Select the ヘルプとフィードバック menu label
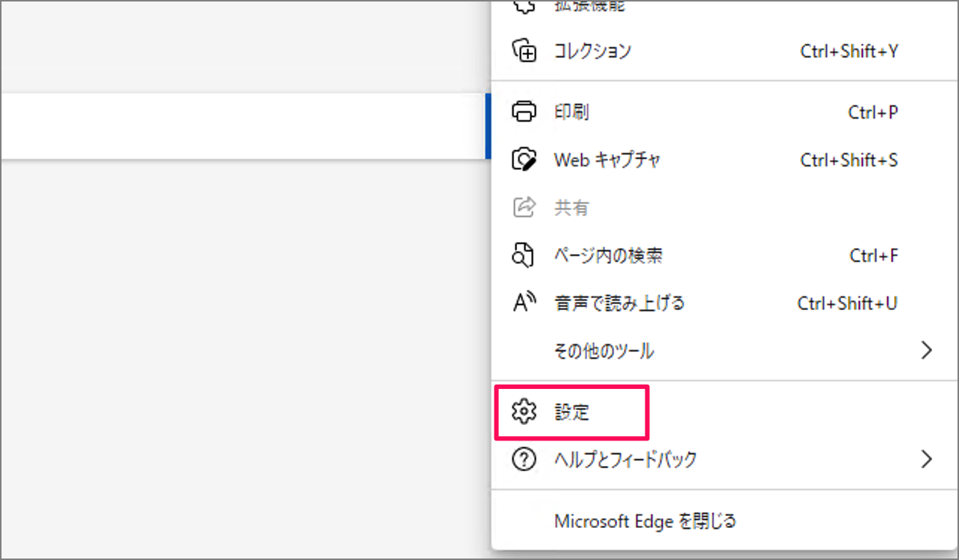This screenshot has height=560, width=959. 625,459
